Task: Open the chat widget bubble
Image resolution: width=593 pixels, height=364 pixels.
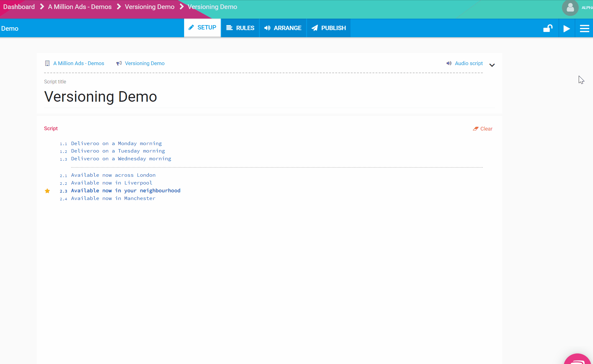Action: coord(577,360)
